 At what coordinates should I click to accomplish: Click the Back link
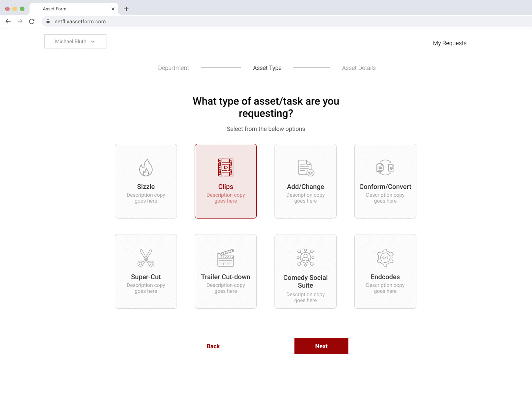[213, 346]
